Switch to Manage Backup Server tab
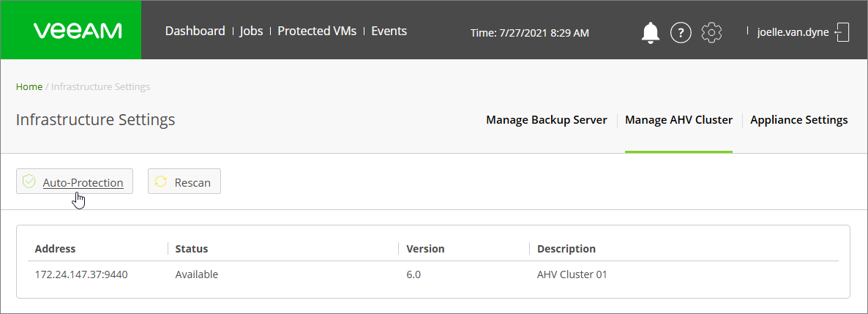This screenshot has height=314, width=868. [x=547, y=119]
